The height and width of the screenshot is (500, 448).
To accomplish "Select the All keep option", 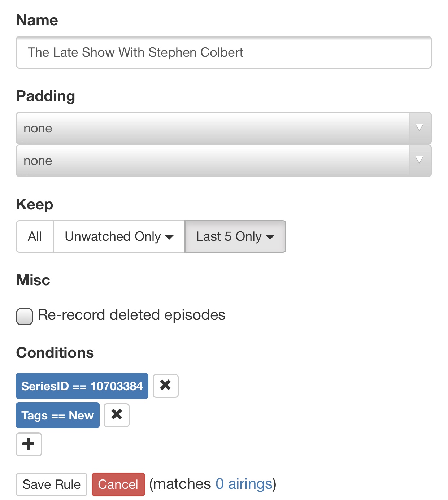I will click(x=35, y=236).
